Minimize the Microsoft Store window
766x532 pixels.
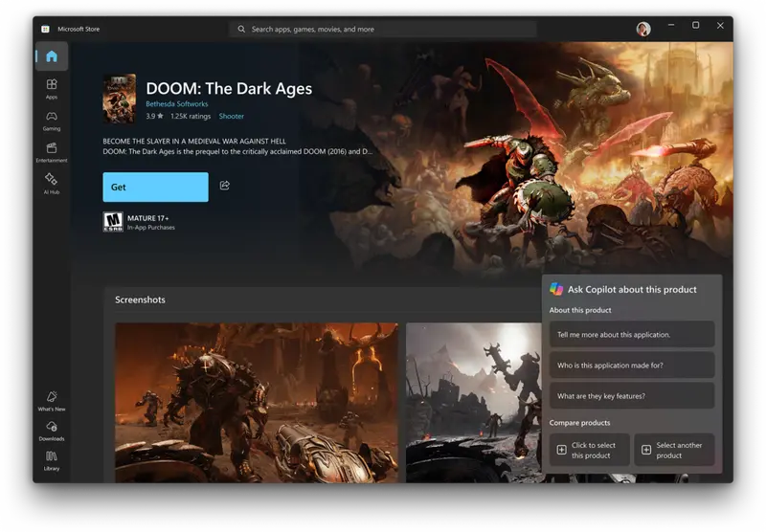click(671, 25)
